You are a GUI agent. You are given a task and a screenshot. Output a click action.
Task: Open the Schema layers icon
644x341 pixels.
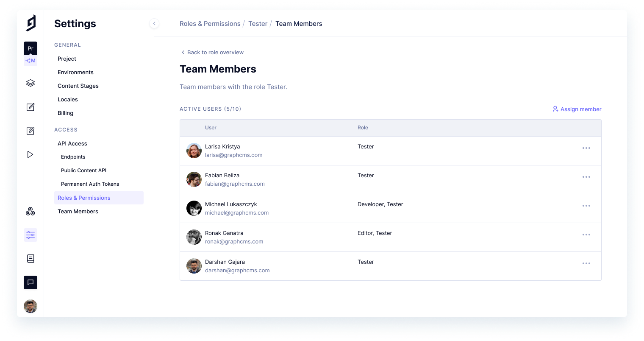tap(31, 83)
